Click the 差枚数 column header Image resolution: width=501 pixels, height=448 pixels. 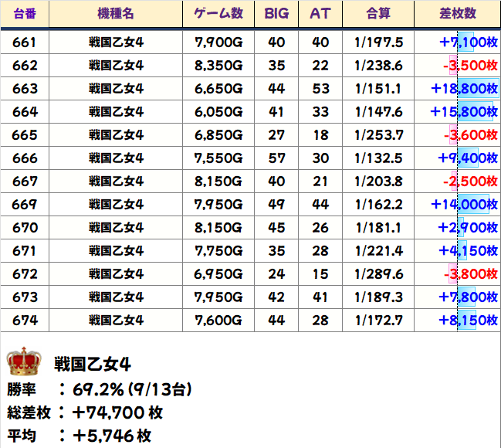pyautogui.click(x=457, y=14)
